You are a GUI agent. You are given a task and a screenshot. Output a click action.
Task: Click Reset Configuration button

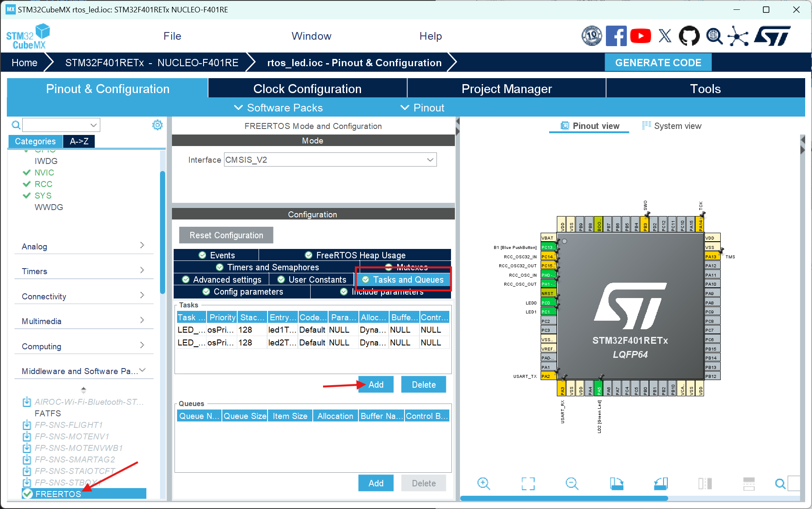[x=226, y=235]
